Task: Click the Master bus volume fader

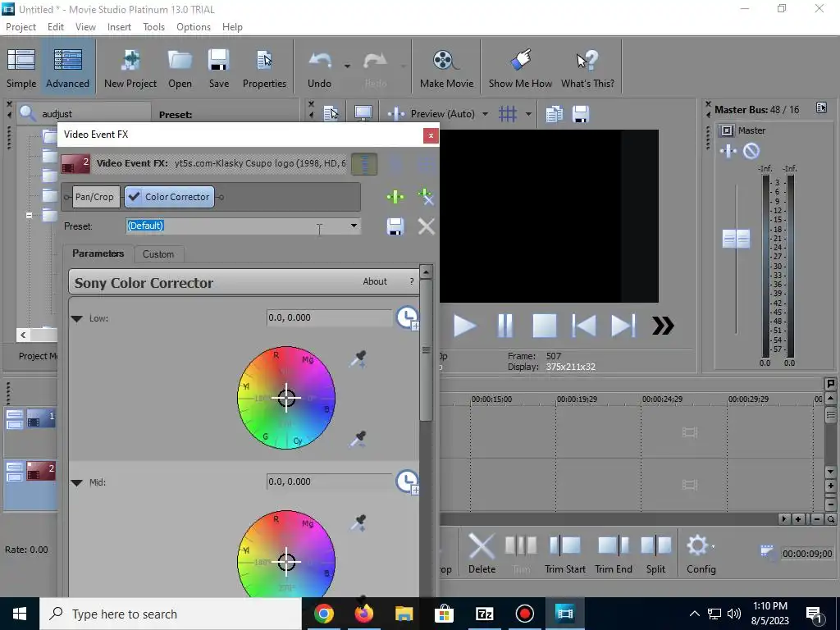Action: click(736, 239)
